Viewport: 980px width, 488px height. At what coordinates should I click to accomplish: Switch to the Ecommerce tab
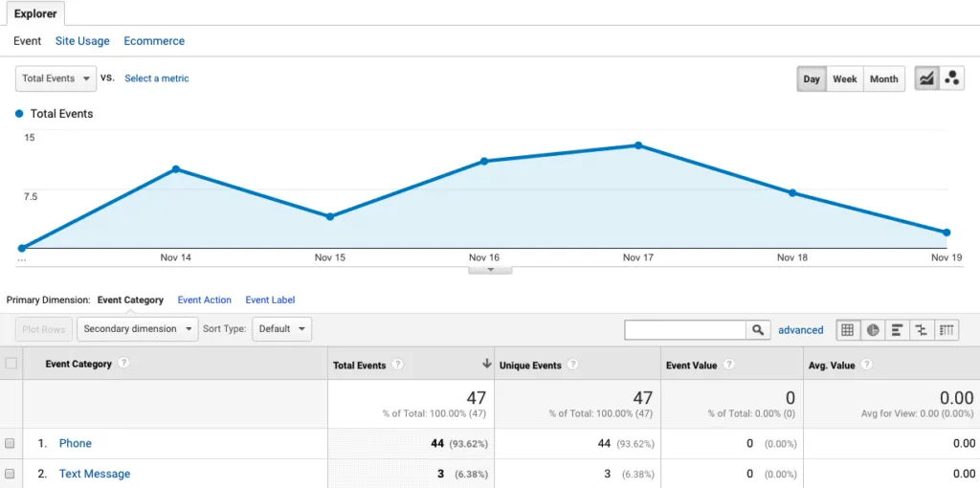(154, 41)
